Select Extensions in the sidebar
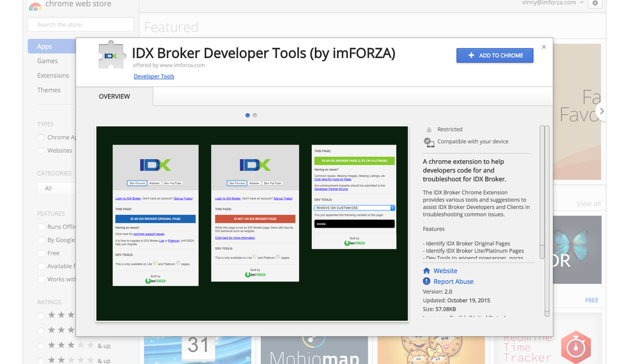This screenshot has width=641, height=364. coord(53,76)
